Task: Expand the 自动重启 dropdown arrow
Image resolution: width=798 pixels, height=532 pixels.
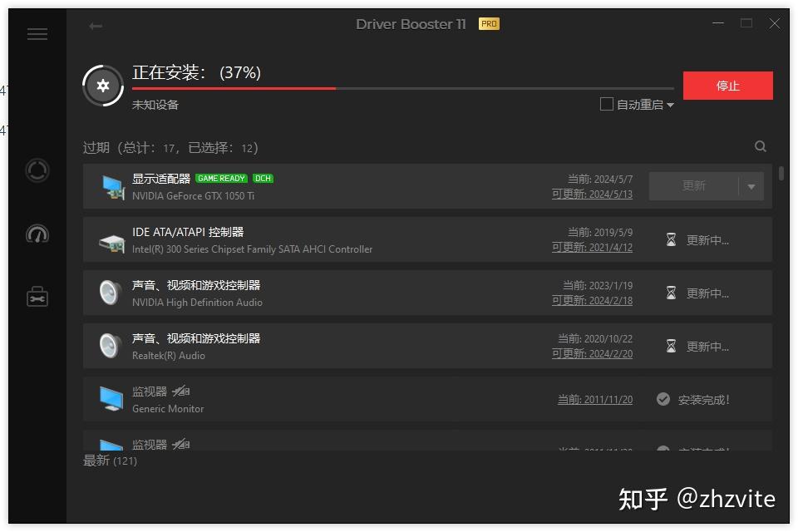Action: 670,105
